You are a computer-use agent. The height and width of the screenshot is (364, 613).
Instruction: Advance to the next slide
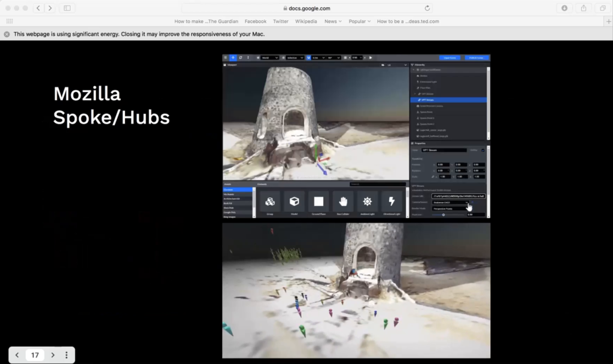point(53,355)
